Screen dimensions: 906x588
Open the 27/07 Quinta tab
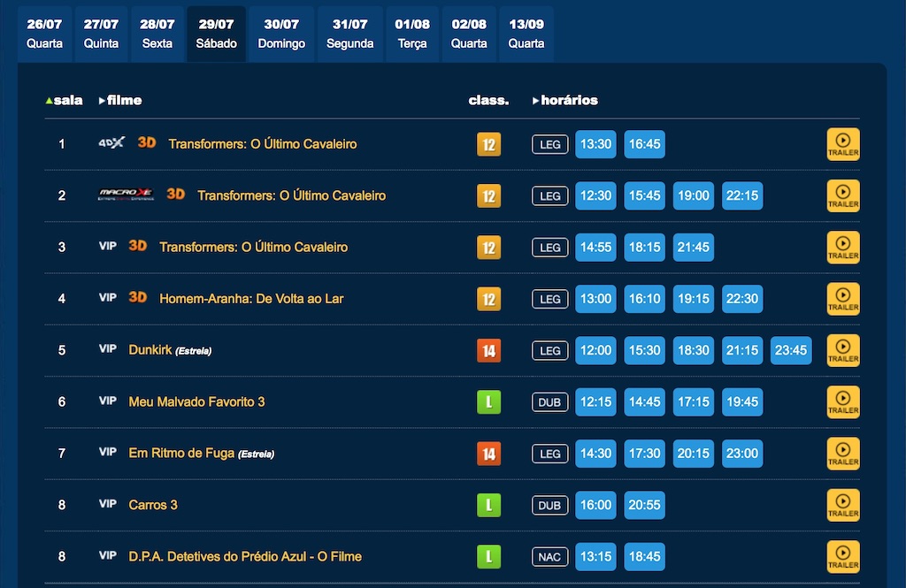tap(101, 34)
